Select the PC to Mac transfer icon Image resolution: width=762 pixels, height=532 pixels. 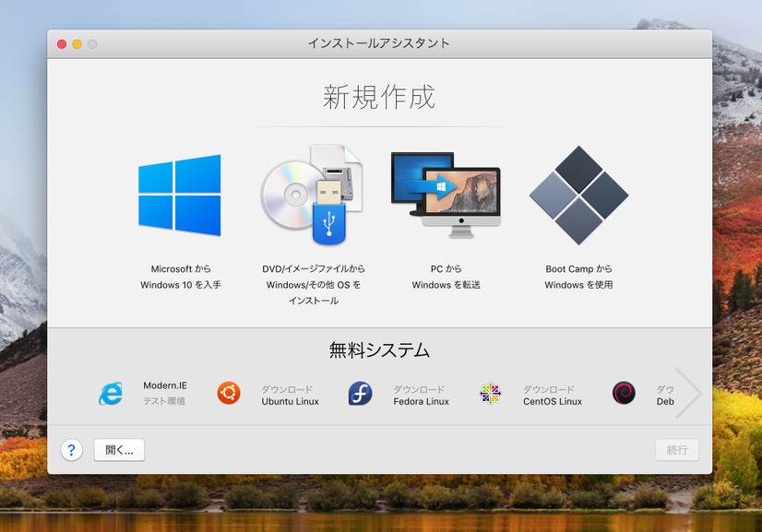[446, 195]
